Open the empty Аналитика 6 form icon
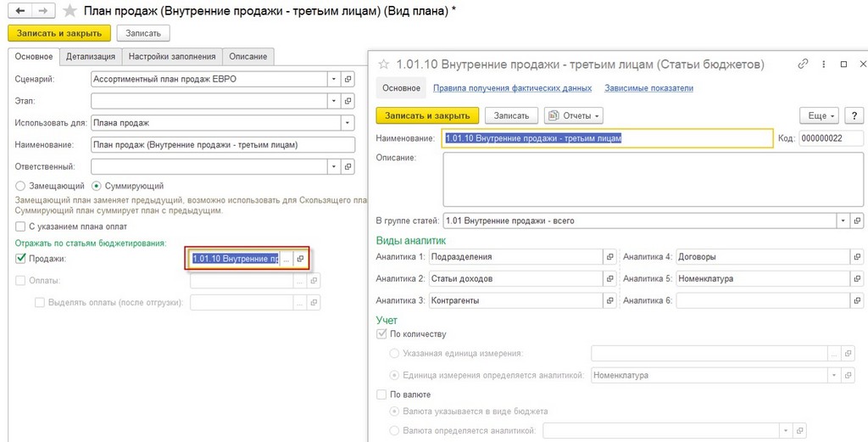Viewport: 868px width, 442px height. click(x=858, y=300)
